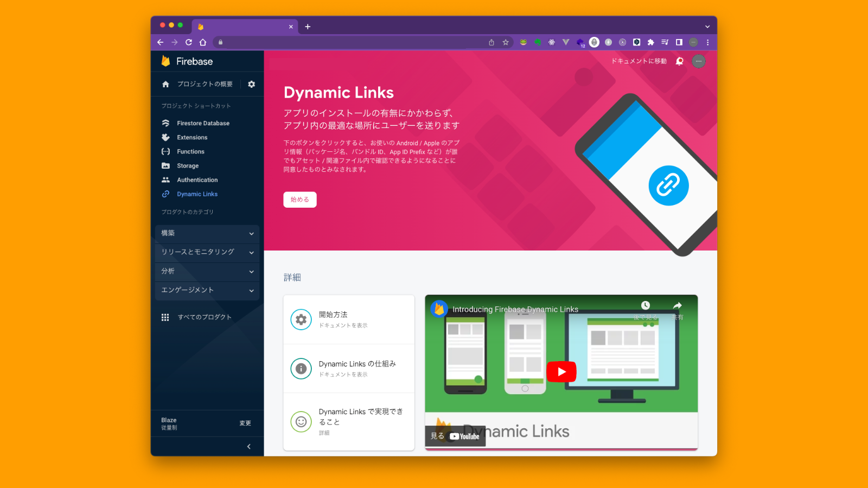Open Firestore Database from sidebar
The width and height of the screenshot is (868, 488).
(x=203, y=123)
